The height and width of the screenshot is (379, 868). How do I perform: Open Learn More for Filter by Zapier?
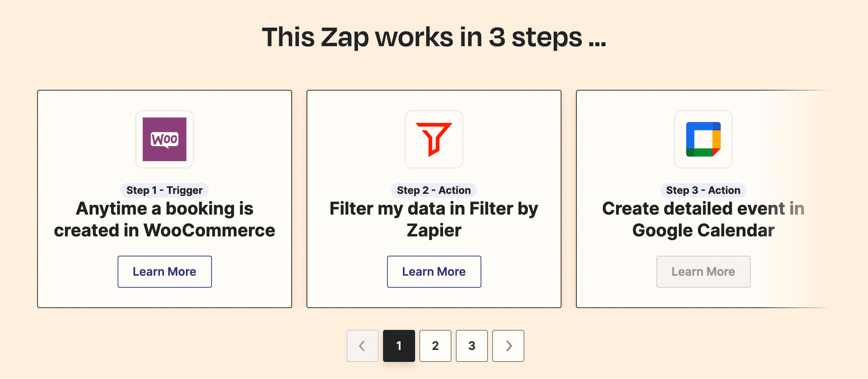tap(434, 272)
